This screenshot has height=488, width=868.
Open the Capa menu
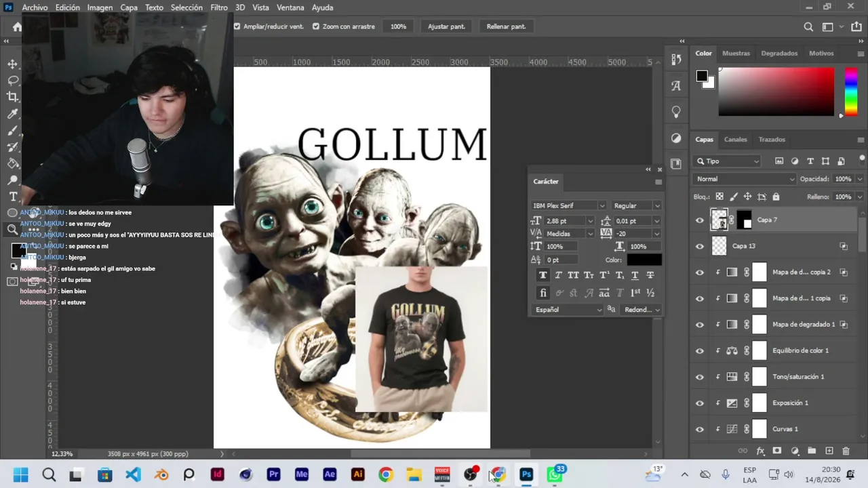click(x=129, y=7)
